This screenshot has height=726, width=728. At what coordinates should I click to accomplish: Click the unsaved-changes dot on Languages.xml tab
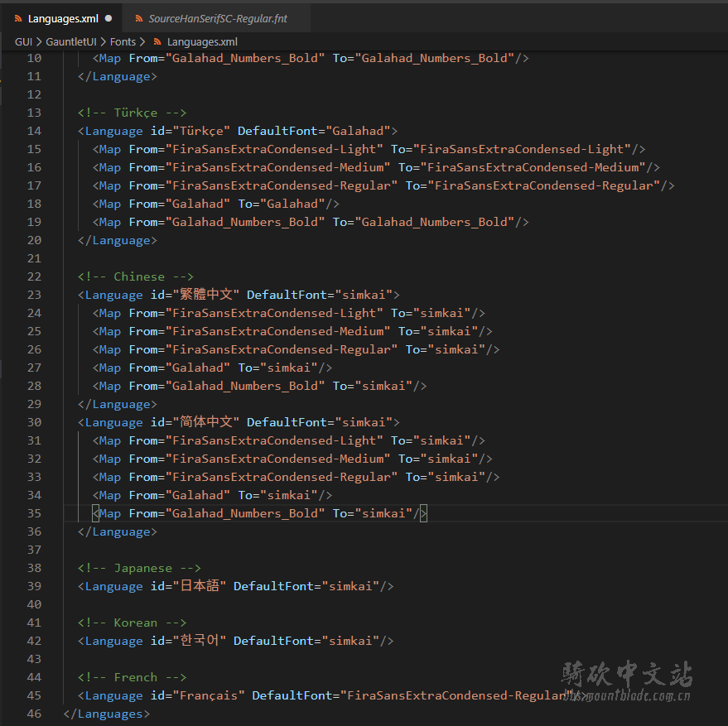click(108, 18)
